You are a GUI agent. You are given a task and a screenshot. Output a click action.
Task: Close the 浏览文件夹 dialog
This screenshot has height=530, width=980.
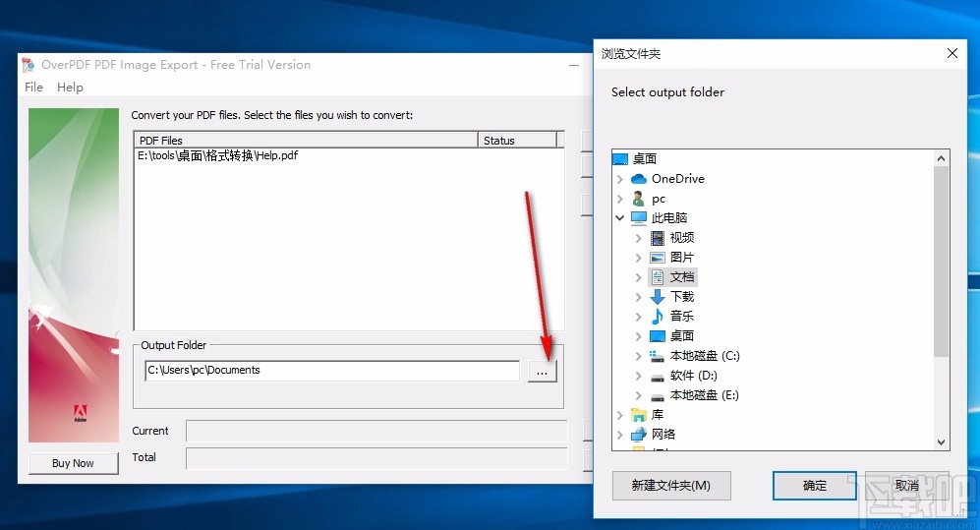pyautogui.click(x=952, y=53)
